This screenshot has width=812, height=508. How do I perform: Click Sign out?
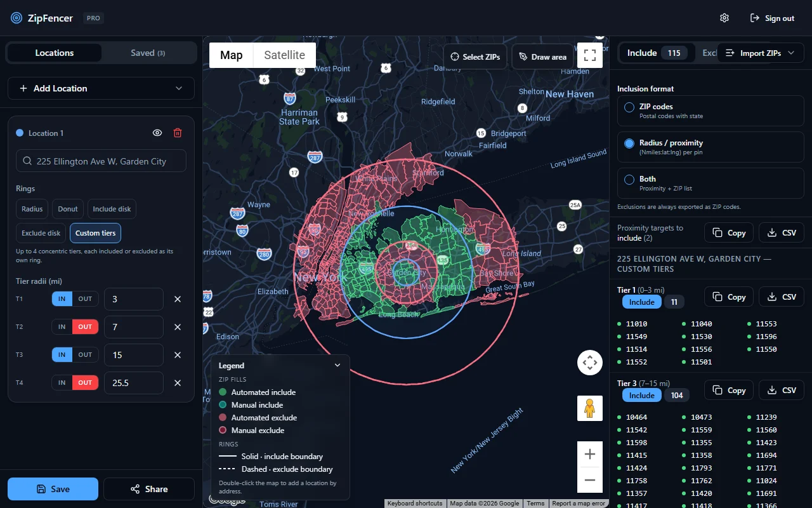coord(772,18)
